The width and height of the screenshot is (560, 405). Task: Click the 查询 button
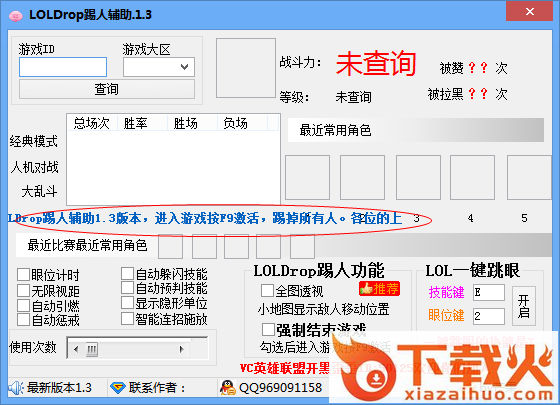click(x=107, y=89)
